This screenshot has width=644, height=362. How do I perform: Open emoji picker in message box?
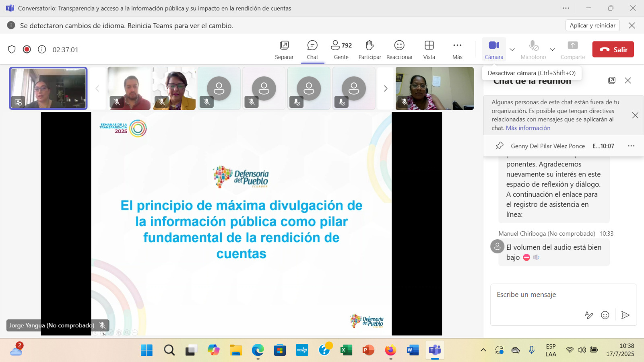[605, 315]
